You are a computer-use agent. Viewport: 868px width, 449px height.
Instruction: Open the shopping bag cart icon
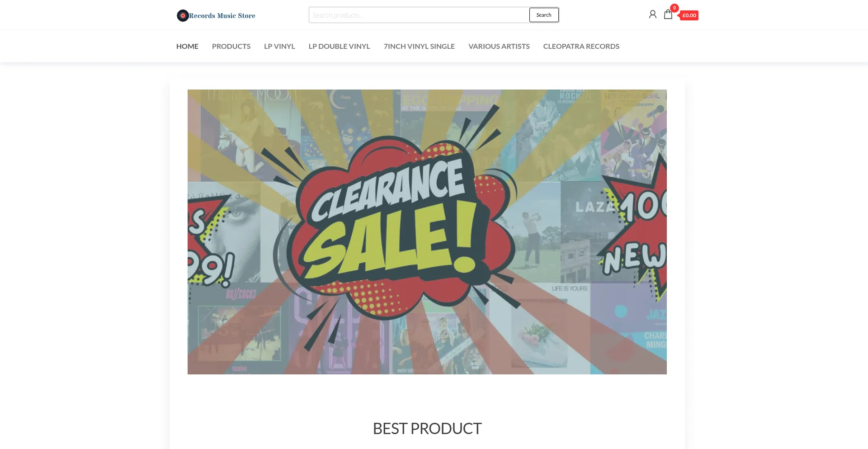pos(668,14)
